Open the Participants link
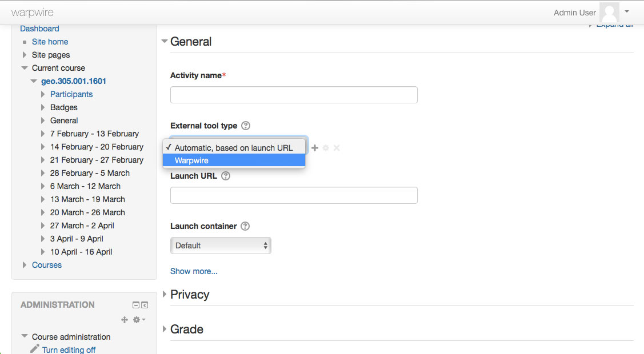This screenshot has height=354, width=644. coord(71,94)
